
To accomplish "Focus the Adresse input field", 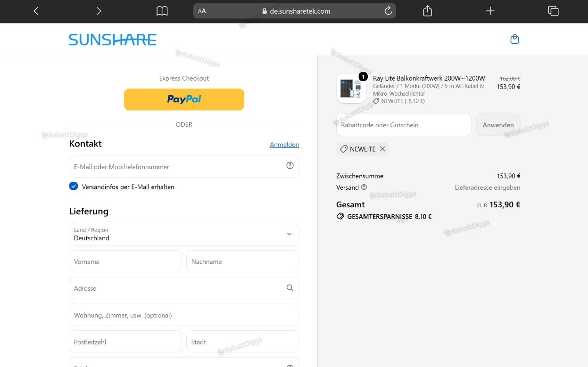I will [184, 288].
